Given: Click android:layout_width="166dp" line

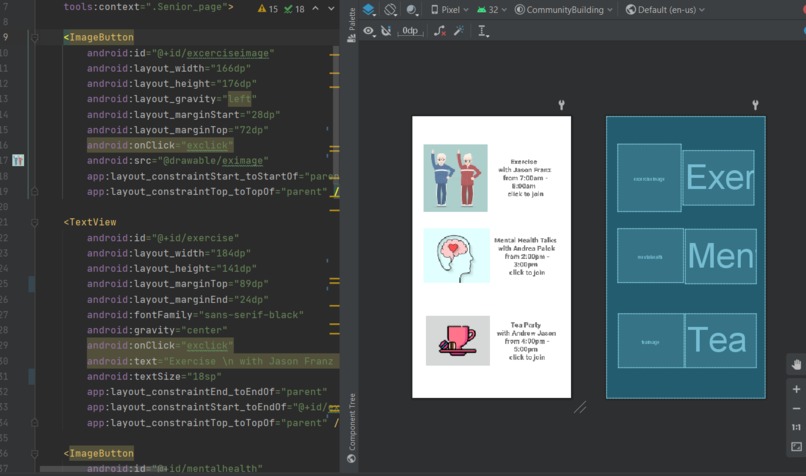Looking at the screenshot, I should [x=169, y=68].
